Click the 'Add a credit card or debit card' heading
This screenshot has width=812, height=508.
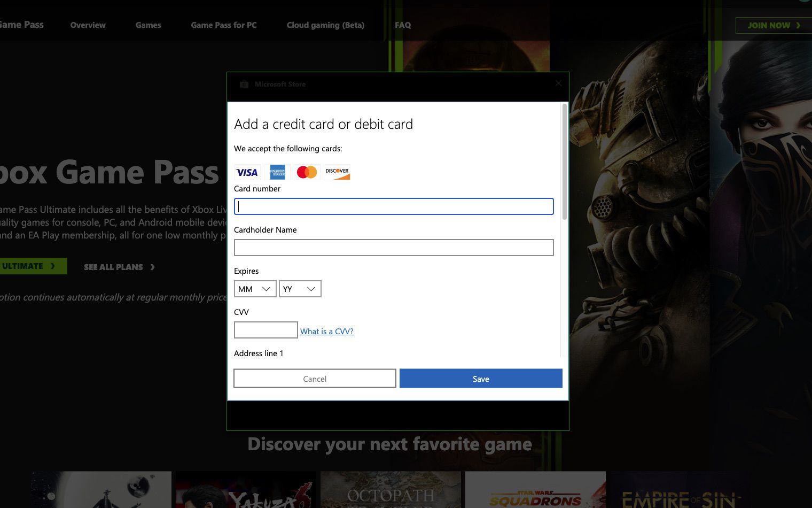(x=324, y=124)
